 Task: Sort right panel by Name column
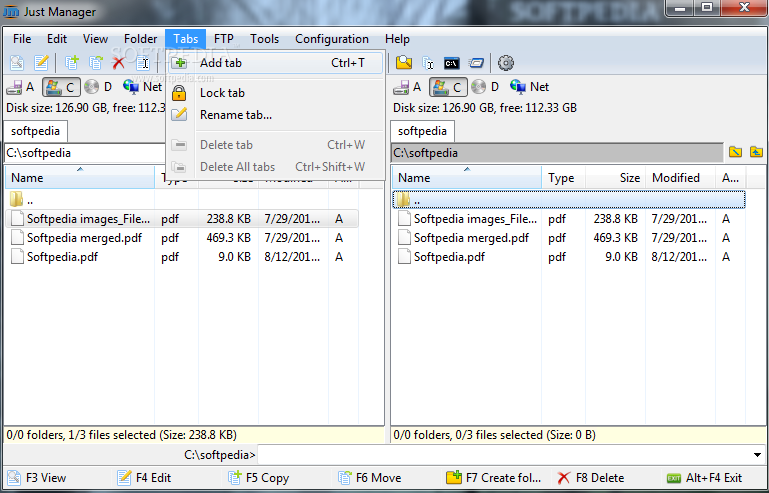click(x=467, y=178)
